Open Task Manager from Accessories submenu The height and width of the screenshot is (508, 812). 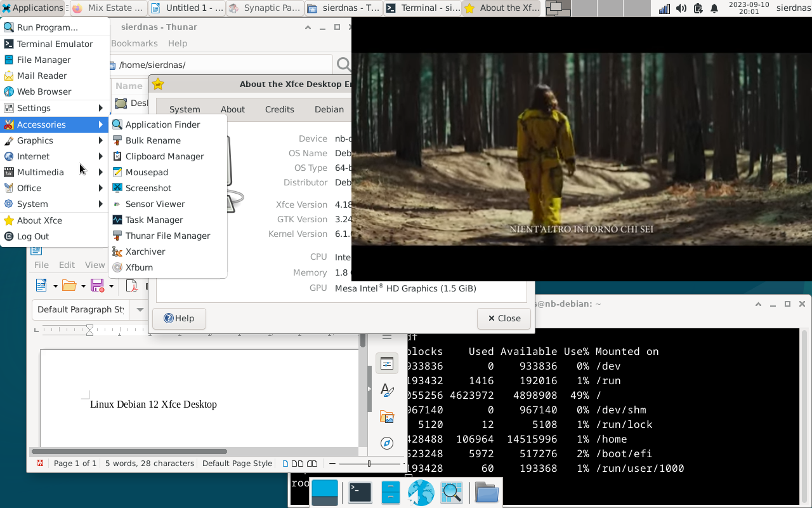(x=168, y=220)
